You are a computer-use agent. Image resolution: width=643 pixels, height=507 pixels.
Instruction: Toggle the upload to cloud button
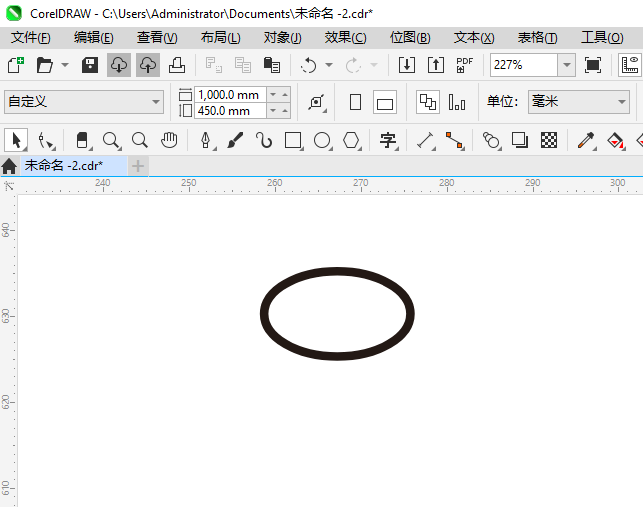(x=148, y=65)
